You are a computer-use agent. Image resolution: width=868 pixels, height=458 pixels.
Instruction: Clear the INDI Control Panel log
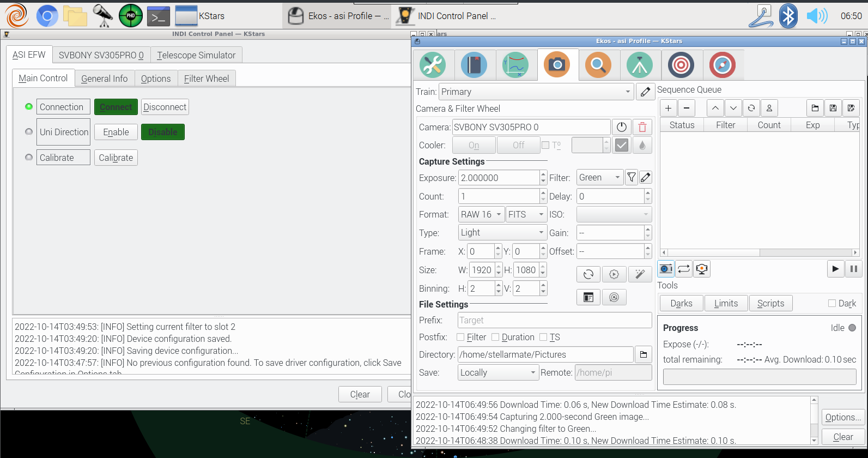pyautogui.click(x=360, y=394)
